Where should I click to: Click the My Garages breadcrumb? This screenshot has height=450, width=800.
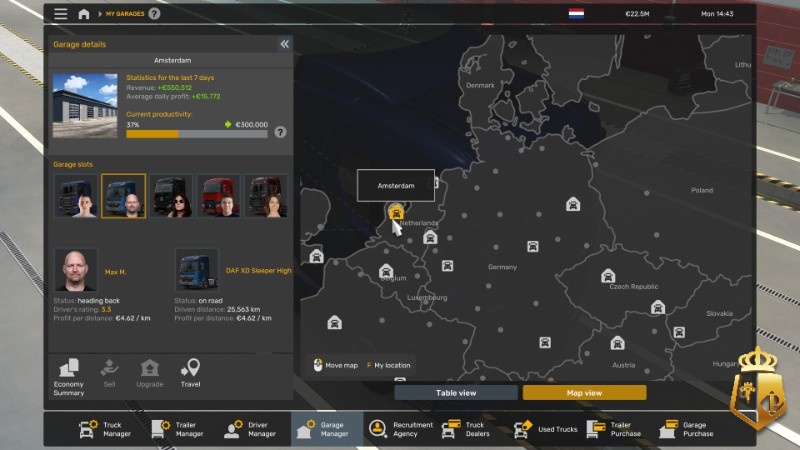click(124, 14)
